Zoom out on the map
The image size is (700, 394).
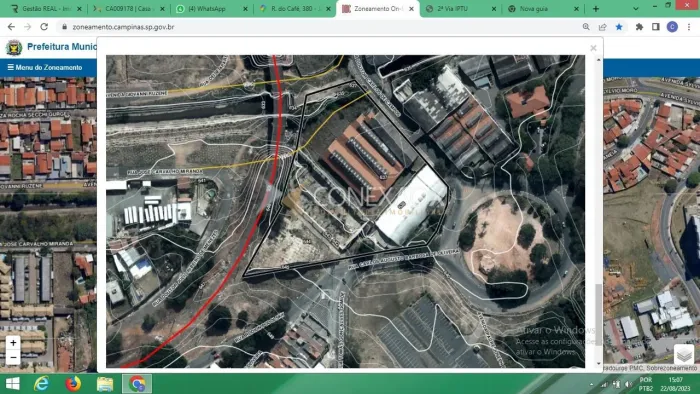click(x=13, y=357)
